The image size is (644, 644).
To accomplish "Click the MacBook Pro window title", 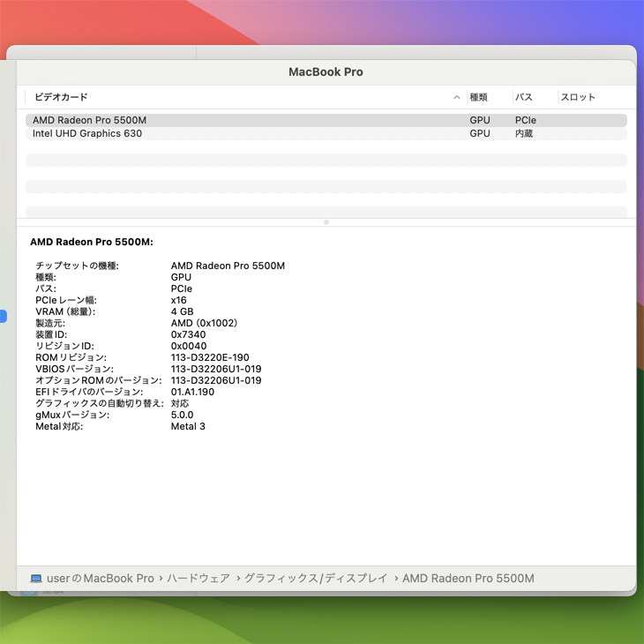I will coord(326,71).
